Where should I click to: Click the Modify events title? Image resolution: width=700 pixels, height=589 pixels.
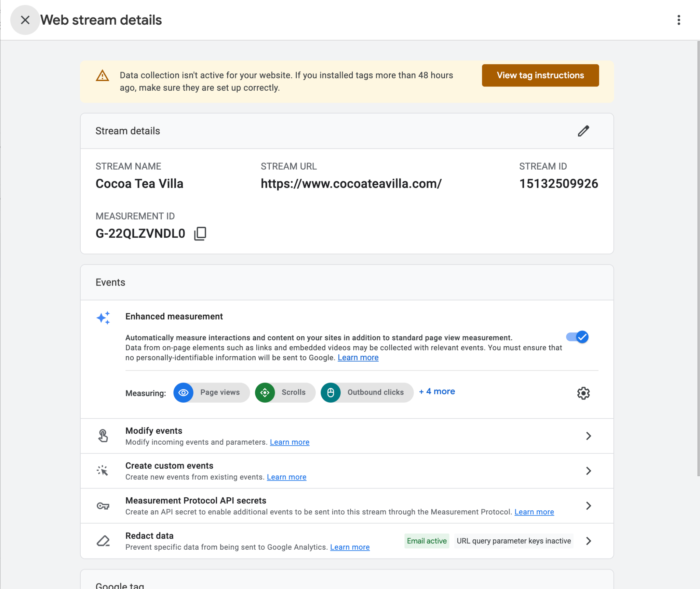pyautogui.click(x=154, y=431)
